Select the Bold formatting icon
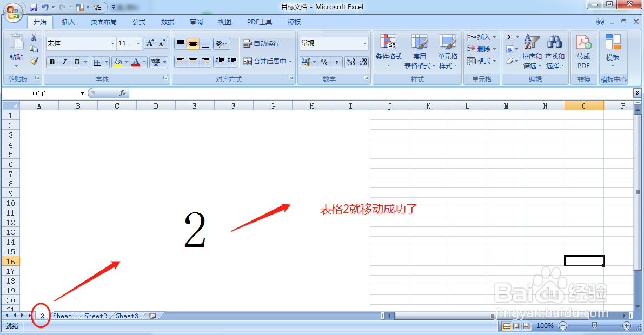The width and height of the screenshot is (644, 335). click(52, 62)
